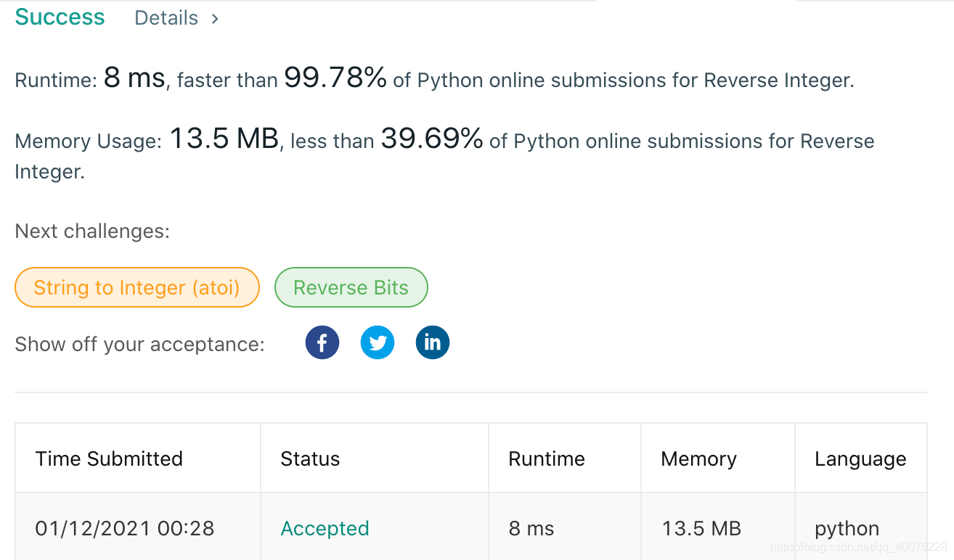The image size is (954, 560).
Task: Click the 13.5 MB cell in the table
Action: click(x=701, y=528)
